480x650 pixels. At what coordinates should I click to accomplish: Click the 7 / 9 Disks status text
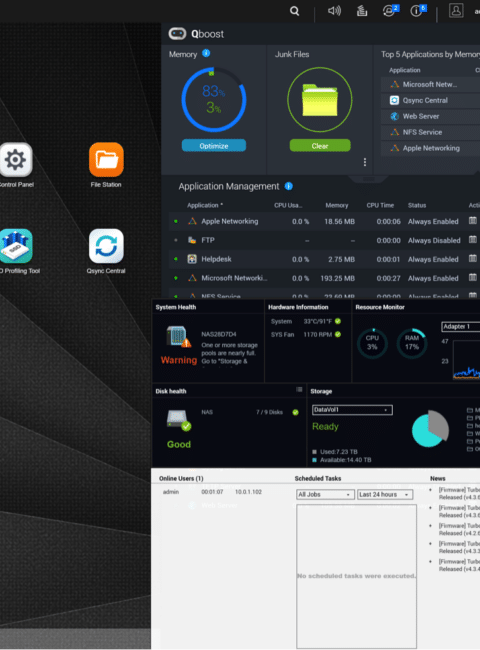click(x=269, y=412)
